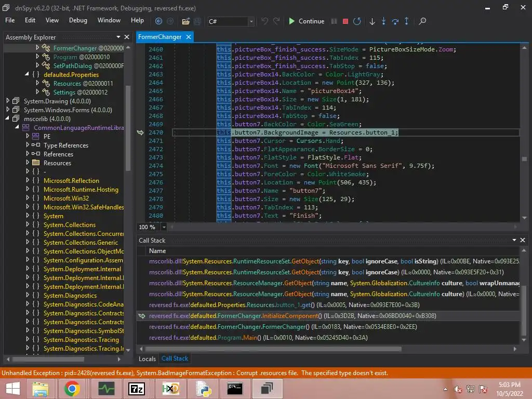Open the 100 % zoom dropdown

pos(164,227)
